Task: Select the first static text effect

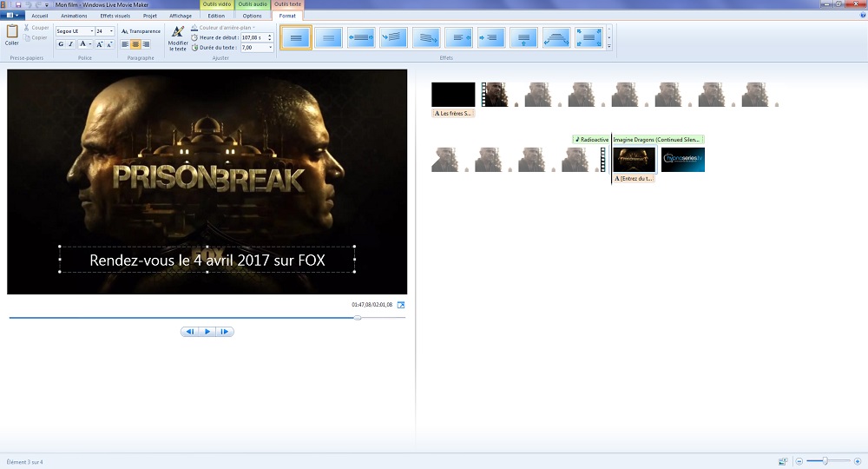Action: coord(296,37)
